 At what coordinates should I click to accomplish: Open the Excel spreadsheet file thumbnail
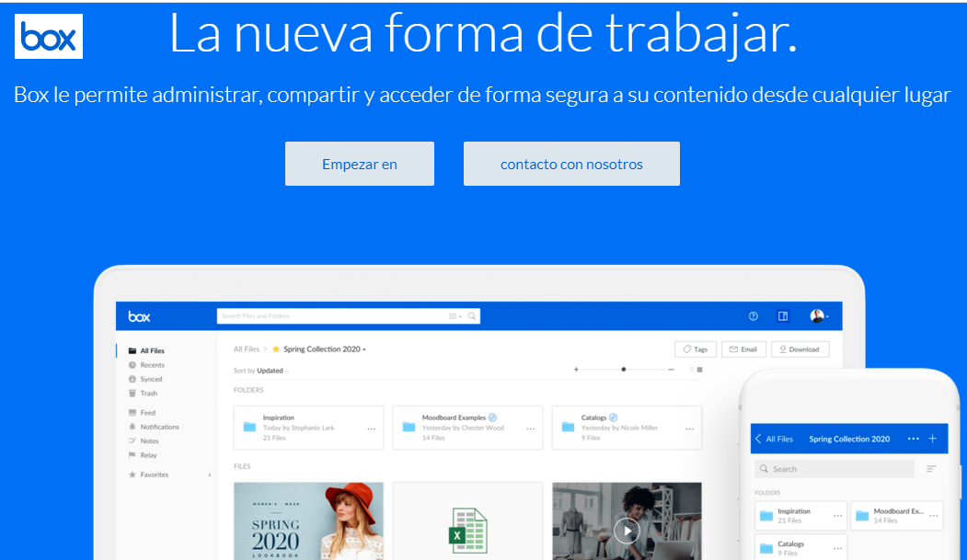click(467, 521)
